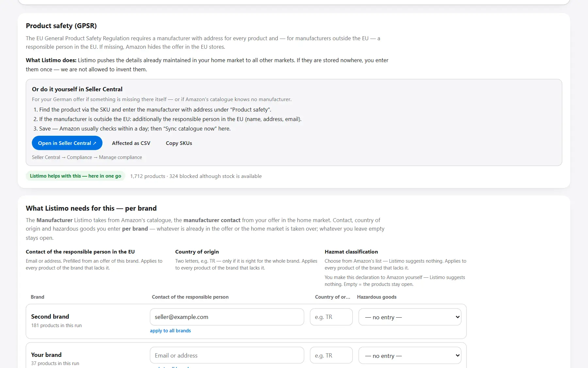Click 'Contact of the responsible person' column header
Screen dimensions: 588x368
pyautogui.click(x=190, y=297)
